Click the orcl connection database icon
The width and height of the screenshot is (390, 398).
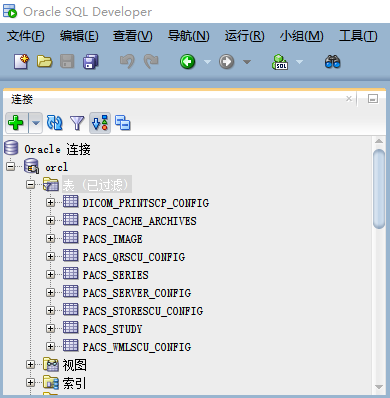point(31,166)
